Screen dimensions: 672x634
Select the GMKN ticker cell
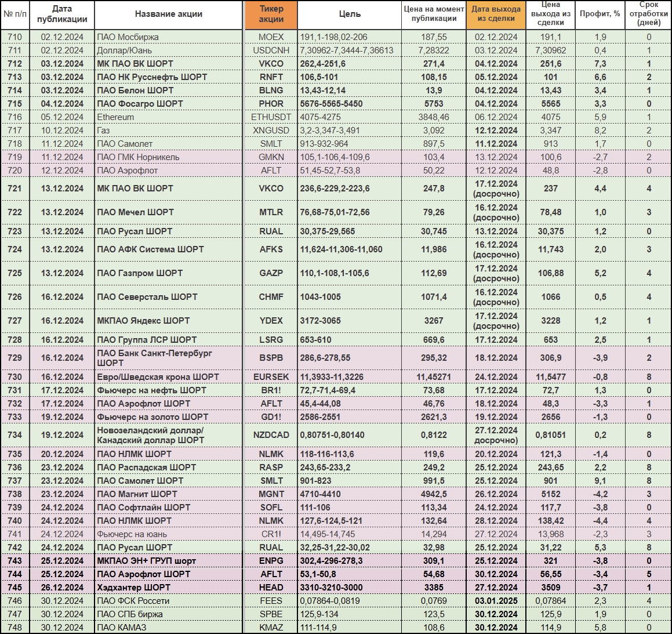(271, 157)
